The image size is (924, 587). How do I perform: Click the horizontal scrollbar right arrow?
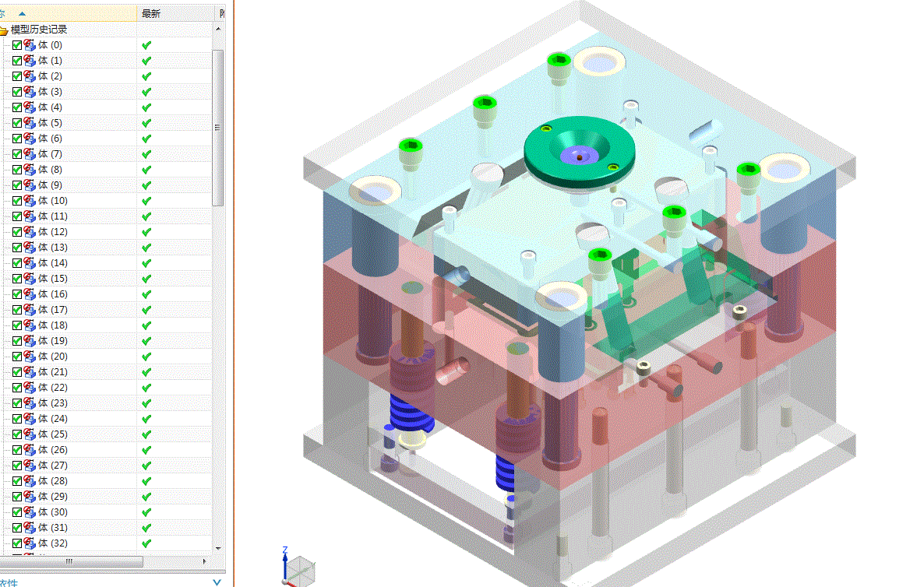pos(205,561)
